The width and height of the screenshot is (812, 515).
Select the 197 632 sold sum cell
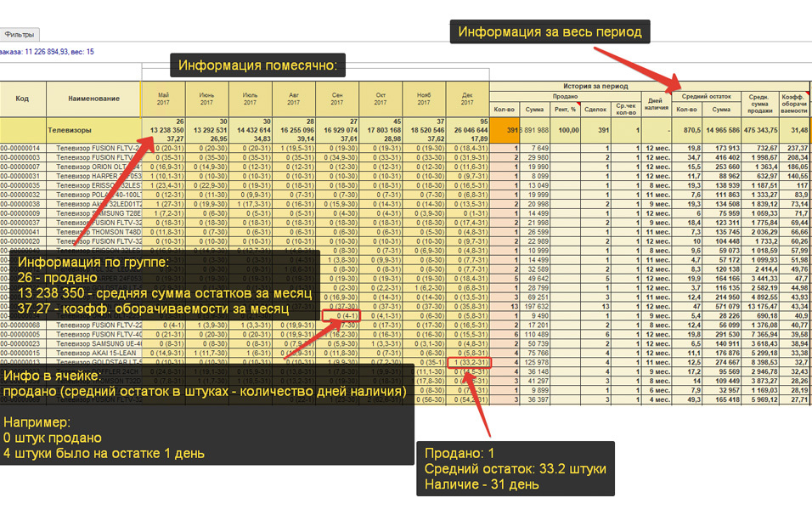(535, 306)
